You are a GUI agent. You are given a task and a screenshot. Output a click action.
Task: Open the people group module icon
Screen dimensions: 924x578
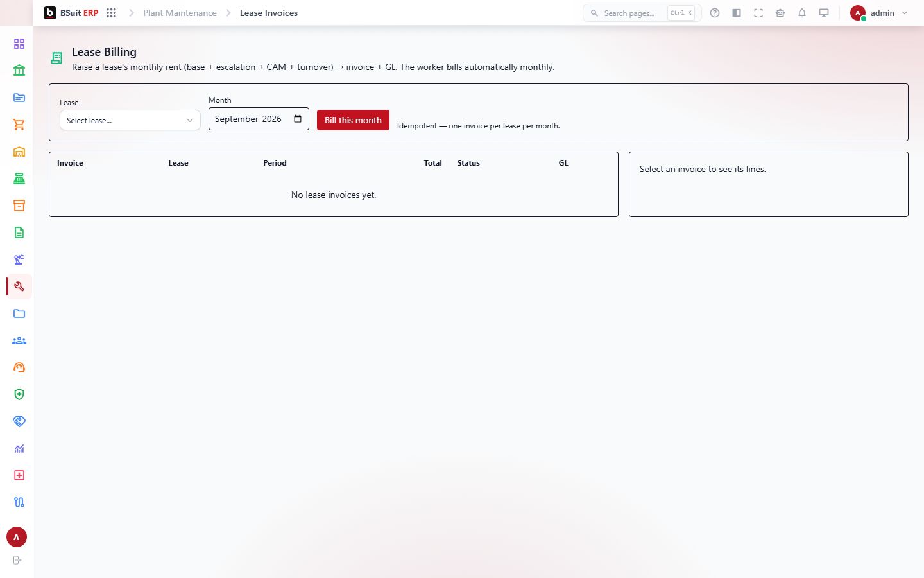(19, 340)
